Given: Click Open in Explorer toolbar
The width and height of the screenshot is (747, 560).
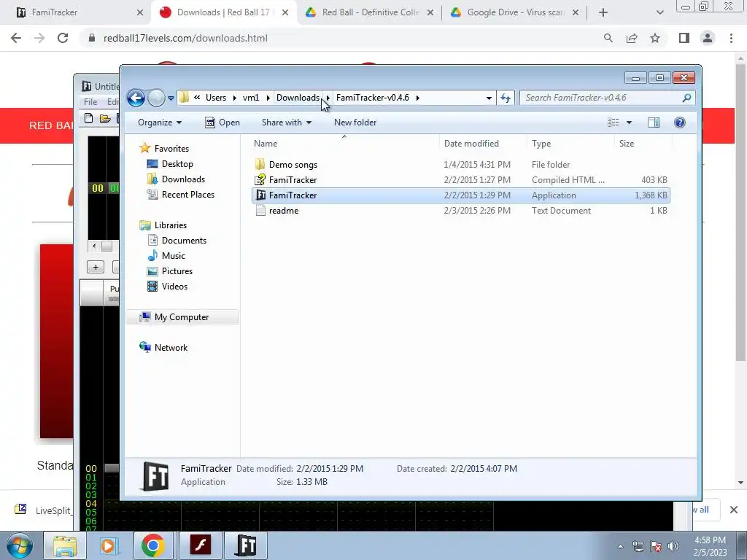Looking at the screenshot, I should (222, 122).
